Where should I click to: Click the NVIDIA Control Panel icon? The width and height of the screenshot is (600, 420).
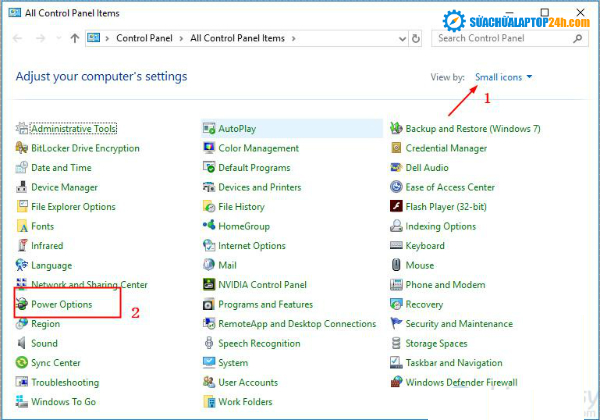click(x=209, y=285)
